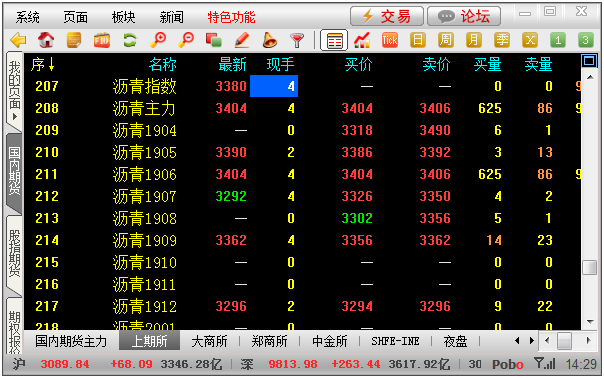Open the red-green windows icon
The width and height of the screenshot is (604, 378).
214,40
